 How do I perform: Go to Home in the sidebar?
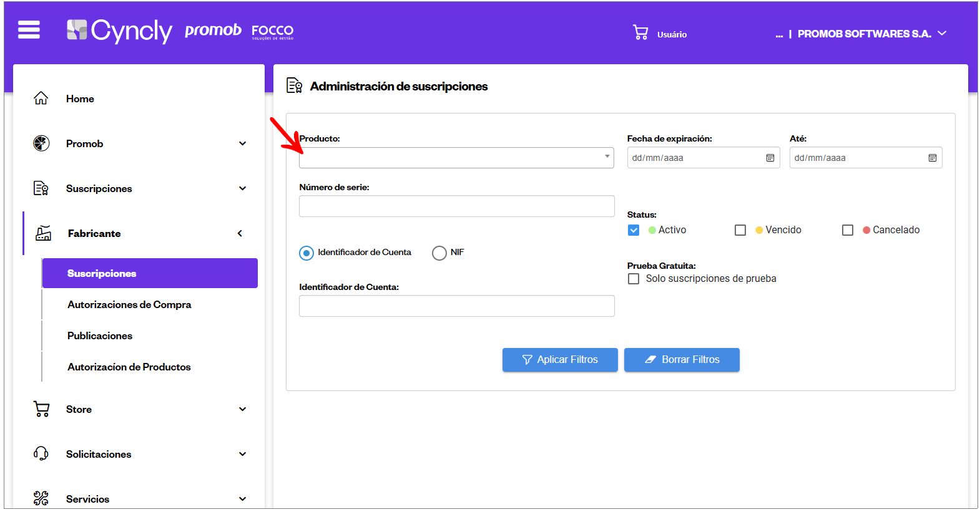click(x=80, y=99)
